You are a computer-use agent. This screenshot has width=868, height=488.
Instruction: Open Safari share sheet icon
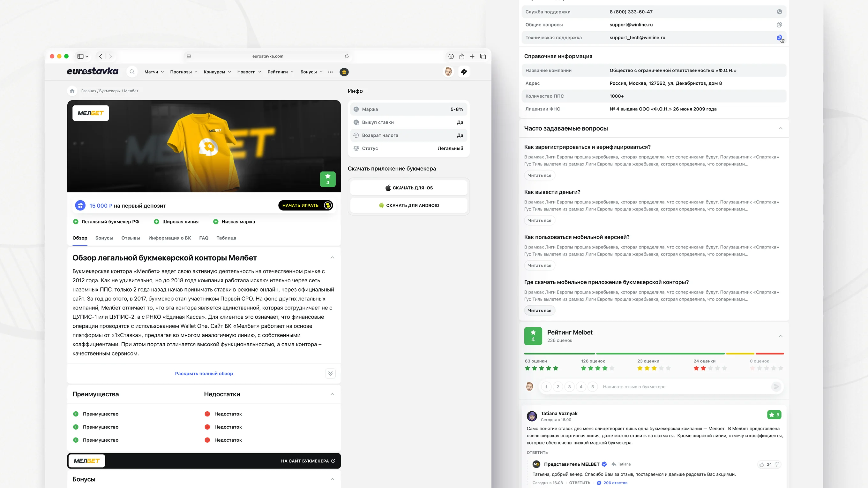tap(462, 56)
